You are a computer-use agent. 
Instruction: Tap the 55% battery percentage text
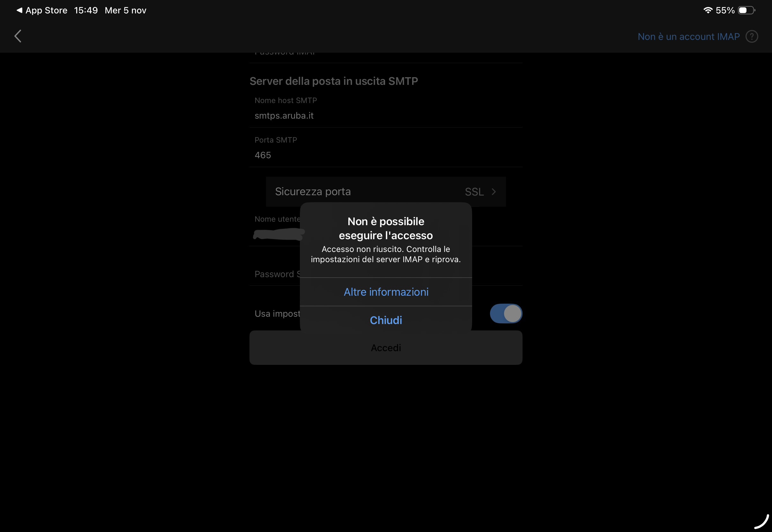[725, 10]
